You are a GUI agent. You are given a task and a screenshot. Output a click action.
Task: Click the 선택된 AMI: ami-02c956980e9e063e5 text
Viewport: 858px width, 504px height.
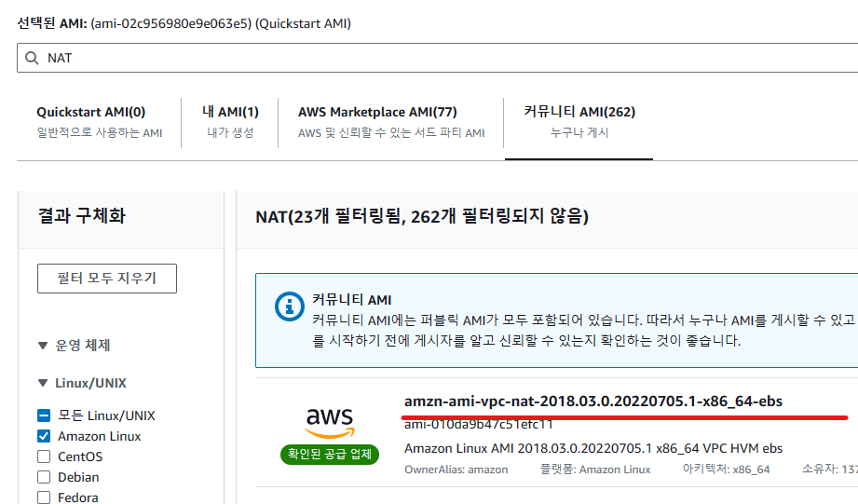point(184,23)
